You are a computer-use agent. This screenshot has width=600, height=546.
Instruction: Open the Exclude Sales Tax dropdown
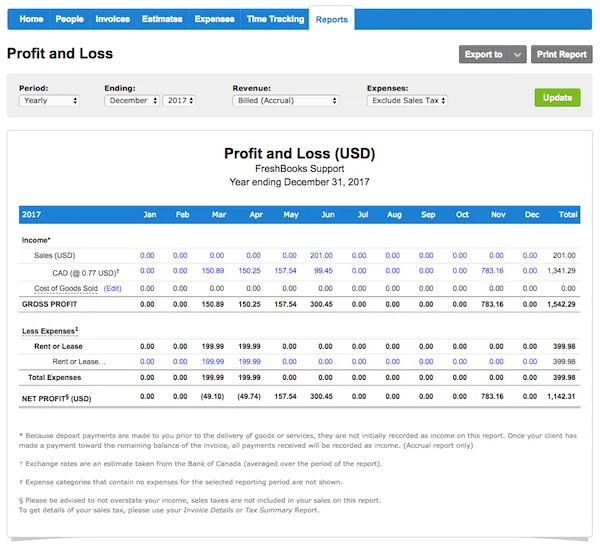pyautogui.click(x=407, y=100)
